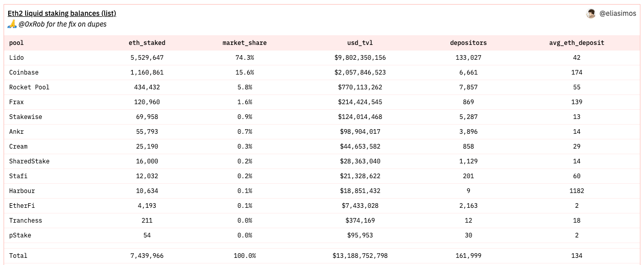Click Rocket Pool's eth_staked value 434,432
Screen dimensions: 644x265
pos(147,87)
